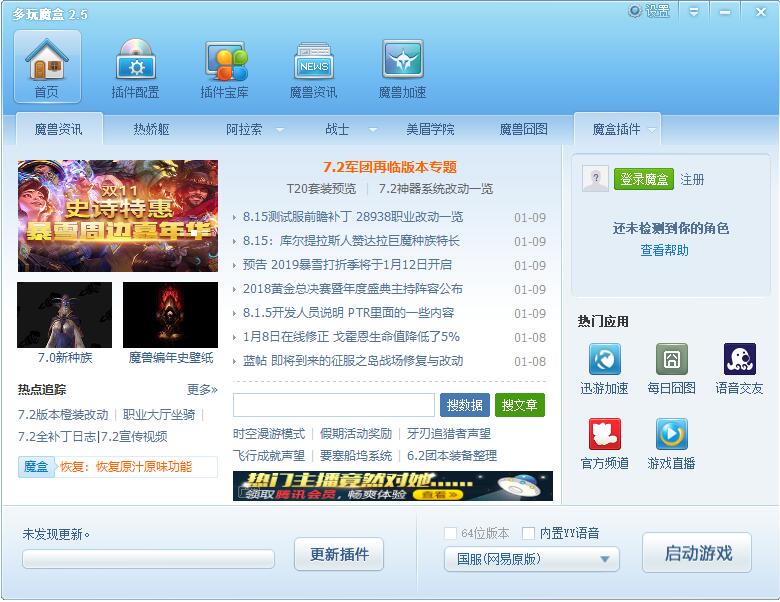
Task: Open the 7.2版本橙装改动 link
Action: 63,414
